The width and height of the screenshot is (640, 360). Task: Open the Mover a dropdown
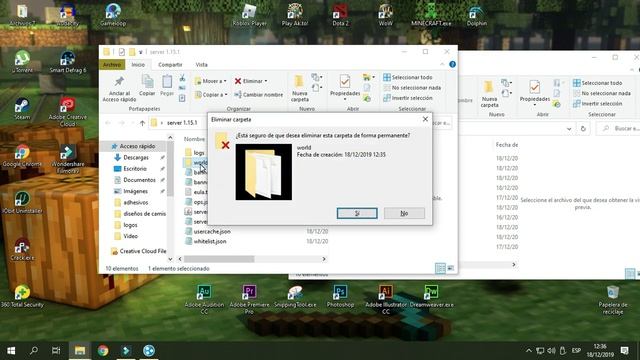point(211,81)
